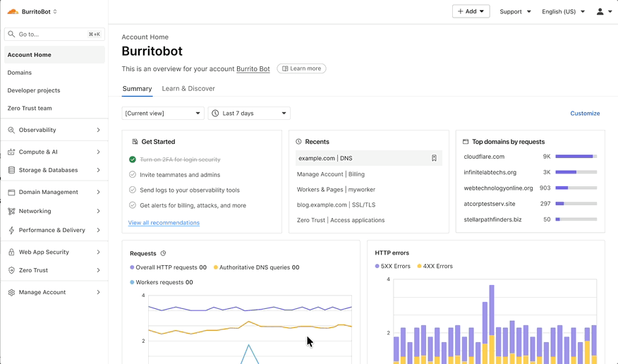Check off Send logs to observability tools
Viewport: 618px width, 364px height.
tap(133, 190)
